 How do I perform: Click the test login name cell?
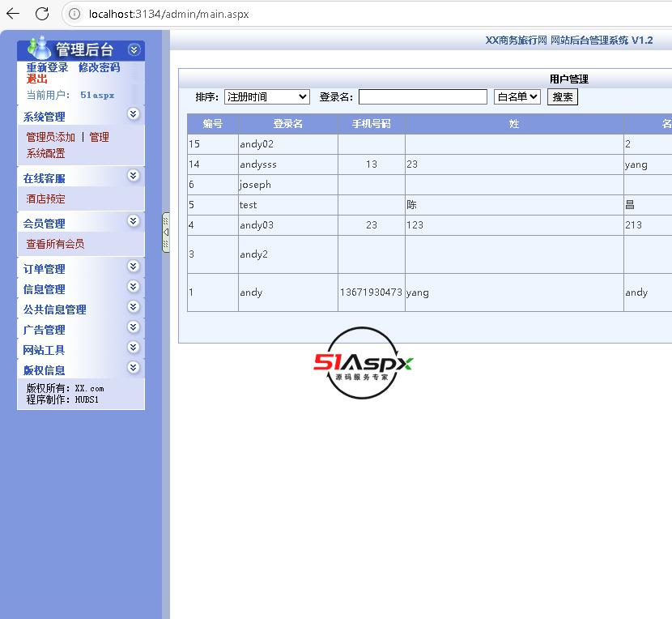coord(288,205)
